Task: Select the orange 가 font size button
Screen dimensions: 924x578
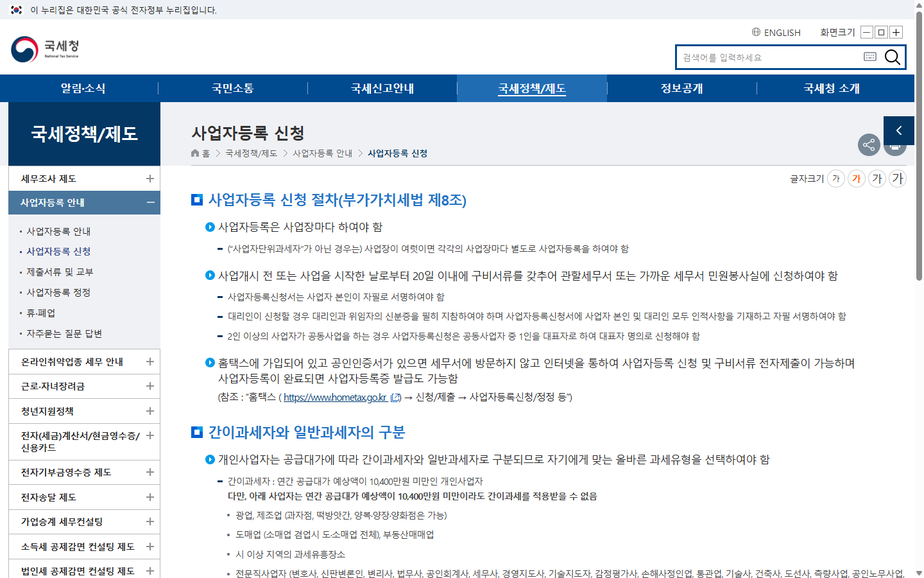Action: pyautogui.click(x=856, y=179)
